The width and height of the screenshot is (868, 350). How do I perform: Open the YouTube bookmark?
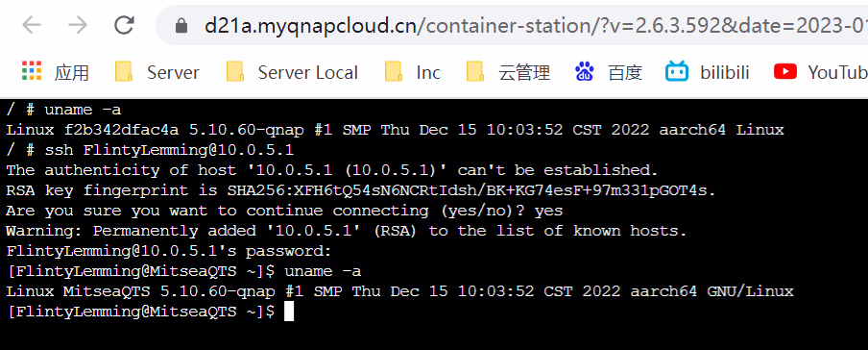(x=820, y=72)
